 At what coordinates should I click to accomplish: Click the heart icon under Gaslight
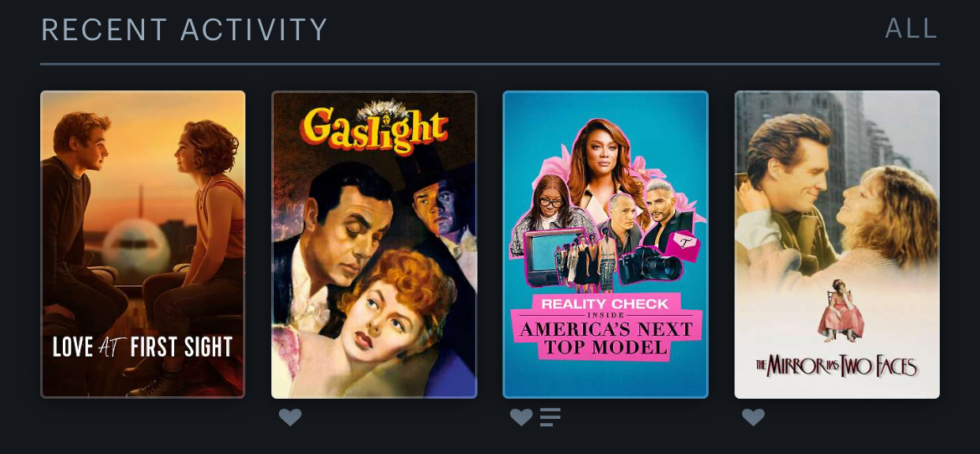coord(290,417)
